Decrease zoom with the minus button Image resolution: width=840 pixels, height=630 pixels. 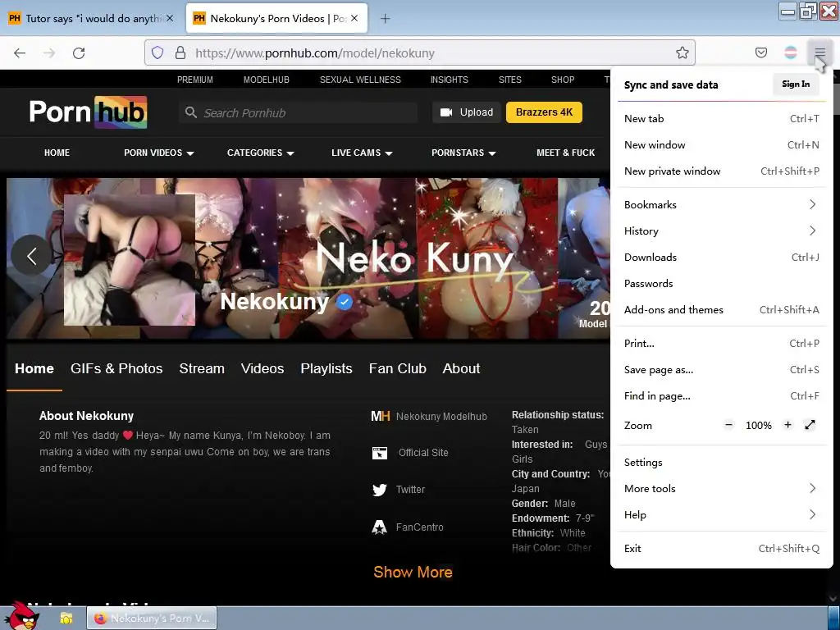point(728,426)
